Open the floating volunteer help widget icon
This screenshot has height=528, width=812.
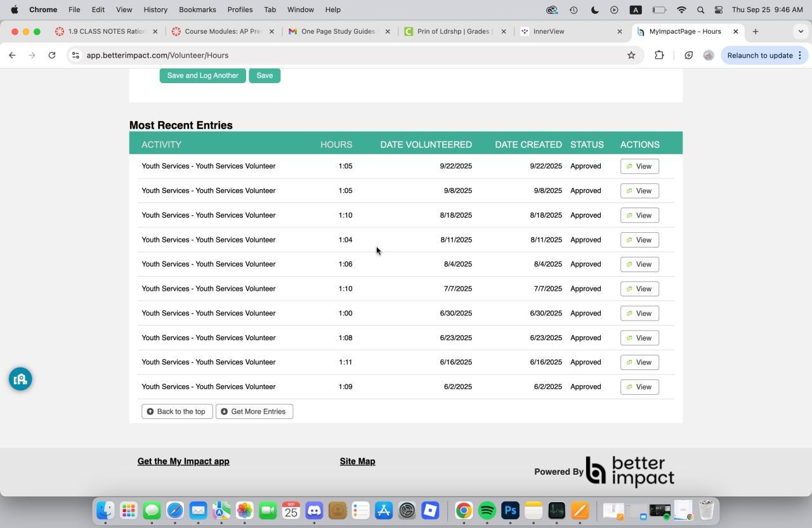[20, 379]
